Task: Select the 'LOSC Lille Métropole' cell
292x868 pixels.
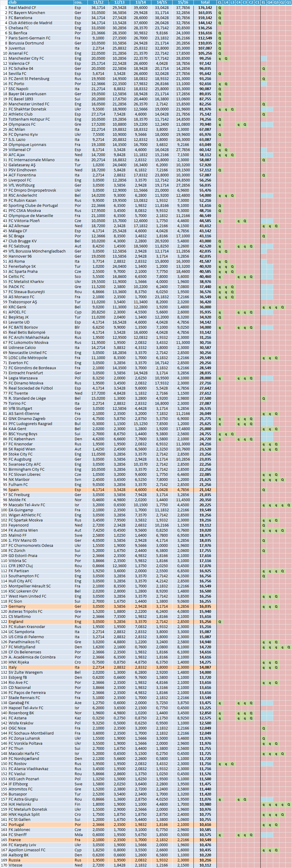Action: tap(41, 358)
